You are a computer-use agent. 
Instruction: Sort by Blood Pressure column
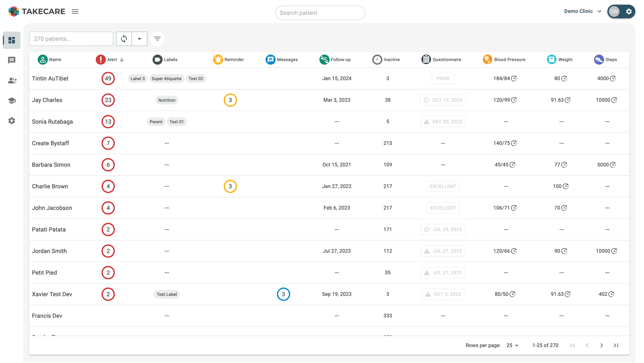[x=504, y=60]
